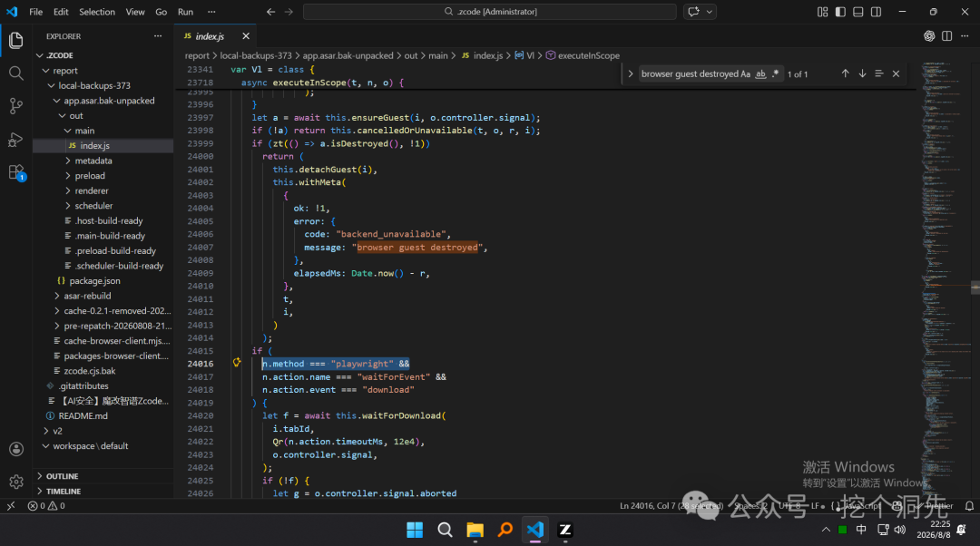Go back with the navigation arrow
The width and height of the screenshot is (980, 546).
point(270,12)
